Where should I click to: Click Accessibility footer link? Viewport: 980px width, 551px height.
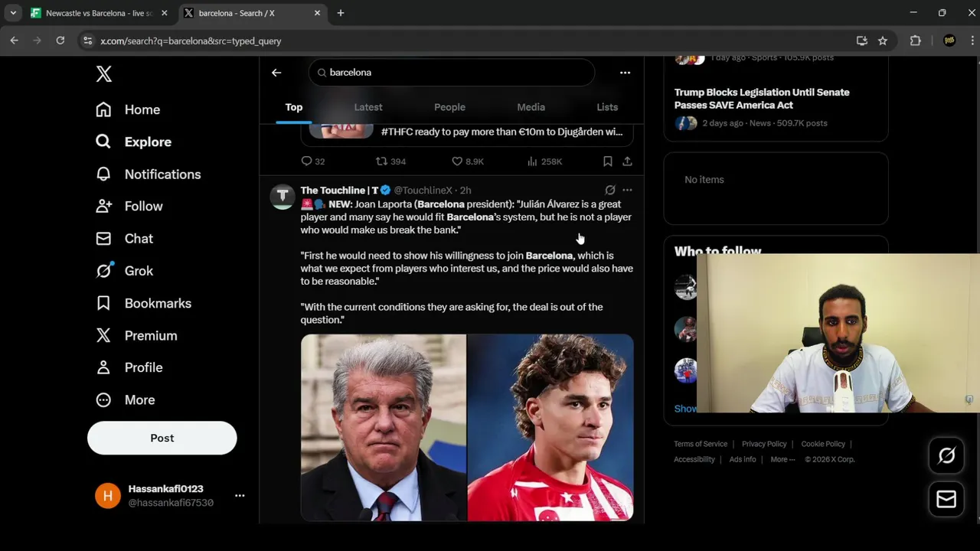click(694, 459)
